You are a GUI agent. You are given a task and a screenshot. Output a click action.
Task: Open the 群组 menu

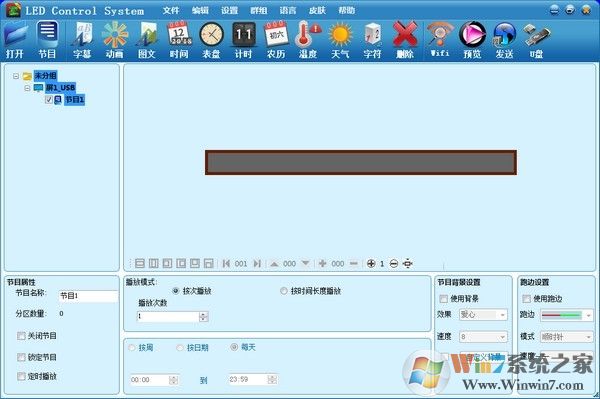[x=259, y=10]
